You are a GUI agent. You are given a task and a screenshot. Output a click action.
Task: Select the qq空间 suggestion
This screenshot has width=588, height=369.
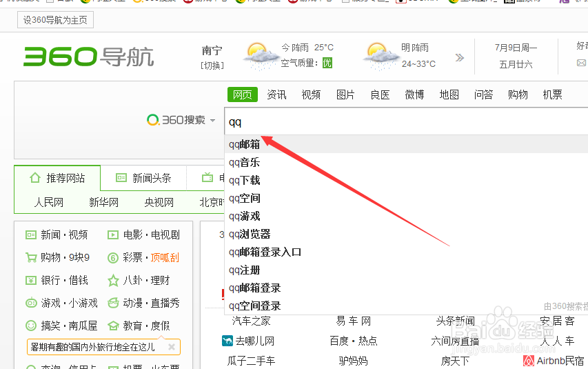[x=406, y=198]
